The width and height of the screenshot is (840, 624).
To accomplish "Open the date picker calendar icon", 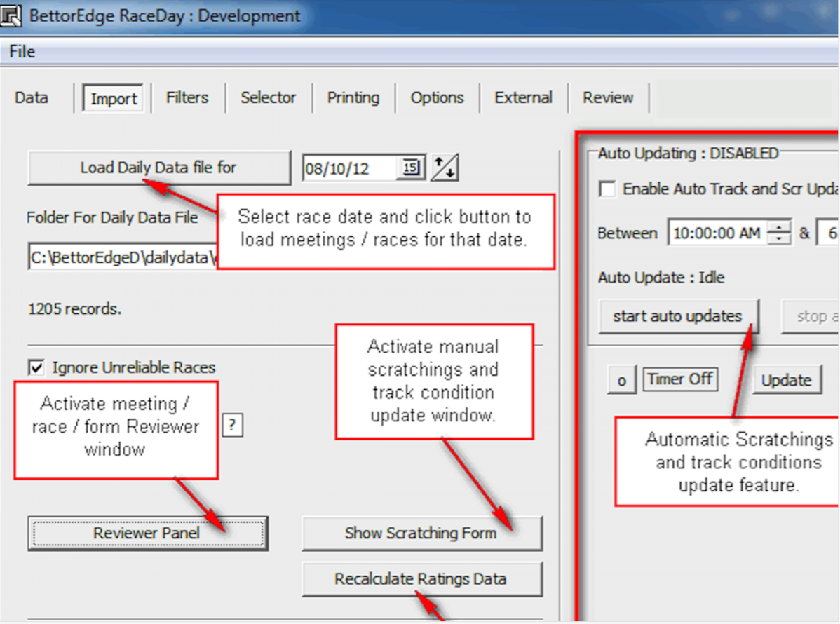I will pos(412,168).
